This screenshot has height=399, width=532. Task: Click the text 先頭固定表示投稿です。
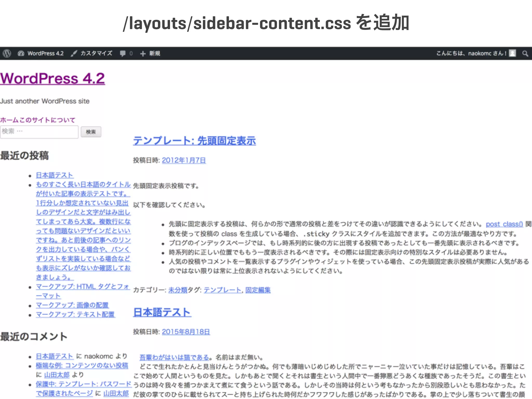166,186
